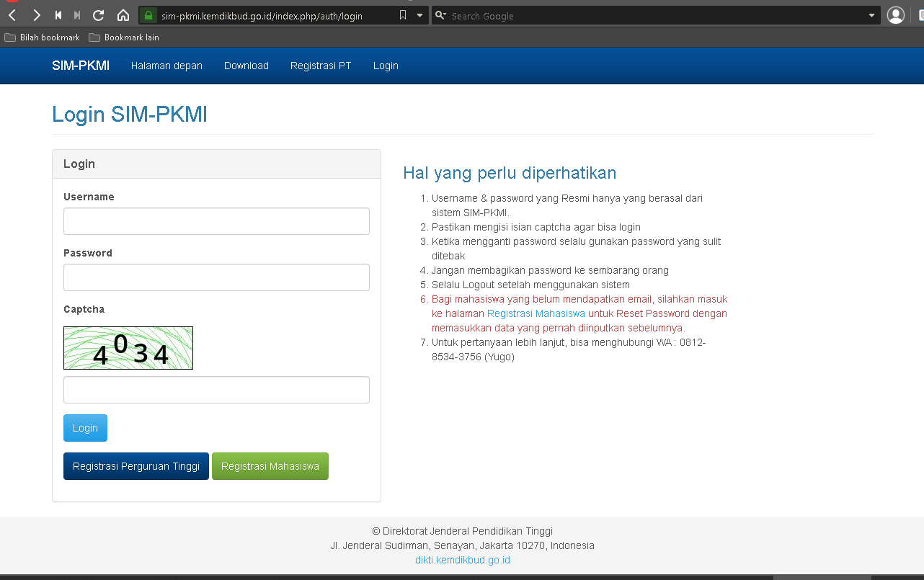Click the captcha image showing 4034

click(128, 348)
